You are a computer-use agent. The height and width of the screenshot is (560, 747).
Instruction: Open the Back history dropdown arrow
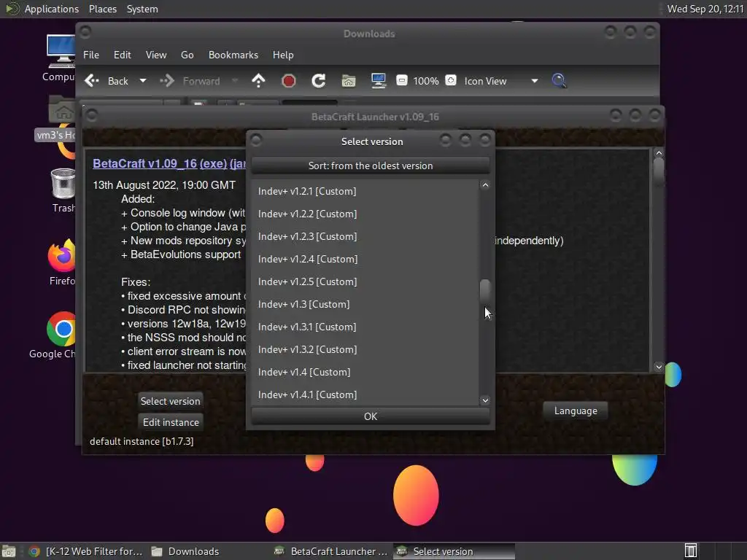142,81
